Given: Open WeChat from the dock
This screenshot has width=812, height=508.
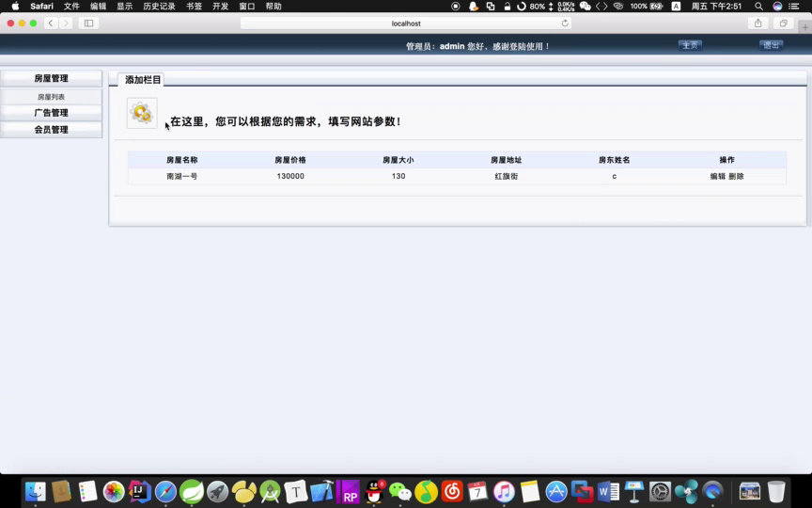Looking at the screenshot, I should pos(400,491).
